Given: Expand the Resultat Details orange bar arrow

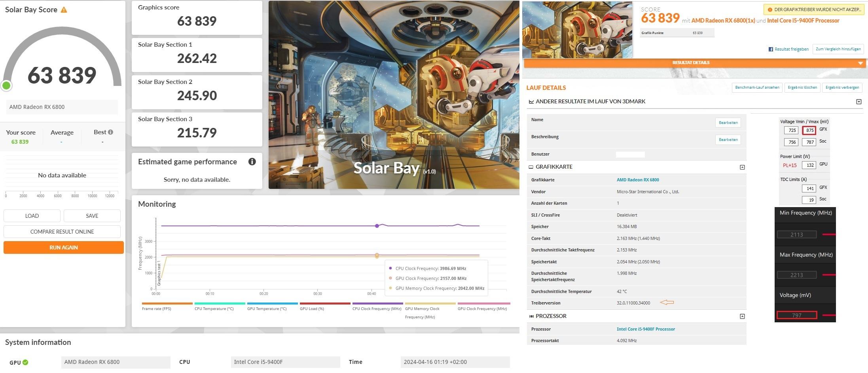Looking at the screenshot, I should [x=860, y=63].
